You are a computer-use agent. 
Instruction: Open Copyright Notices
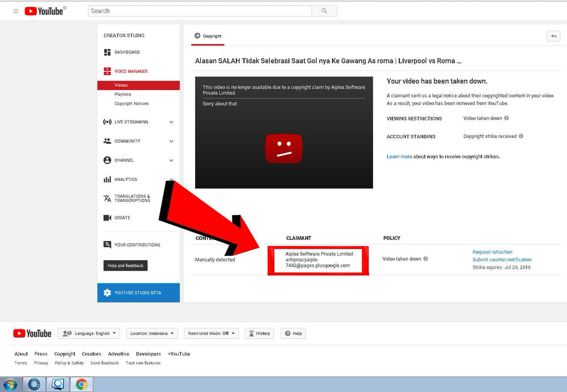point(131,103)
